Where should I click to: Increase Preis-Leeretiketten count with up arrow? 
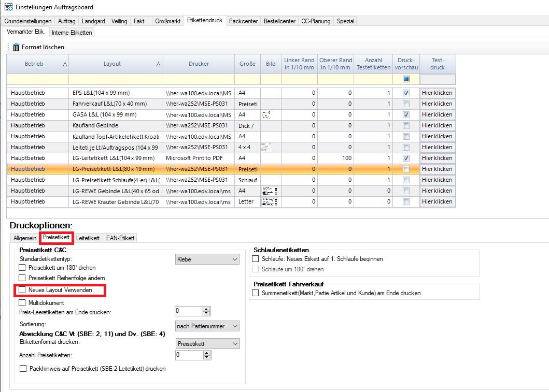click(206, 309)
